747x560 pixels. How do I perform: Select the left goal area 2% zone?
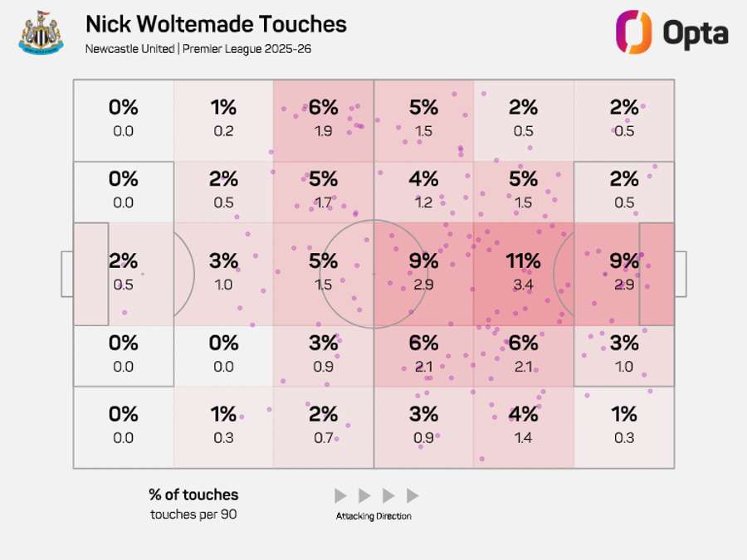(123, 273)
